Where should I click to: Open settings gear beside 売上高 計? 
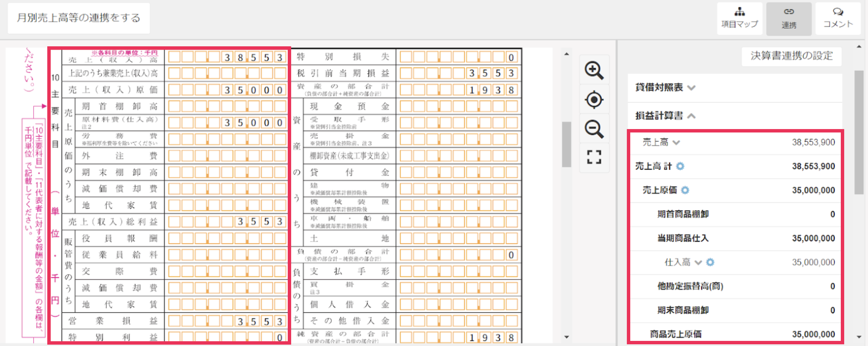pyautogui.click(x=680, y=166)
